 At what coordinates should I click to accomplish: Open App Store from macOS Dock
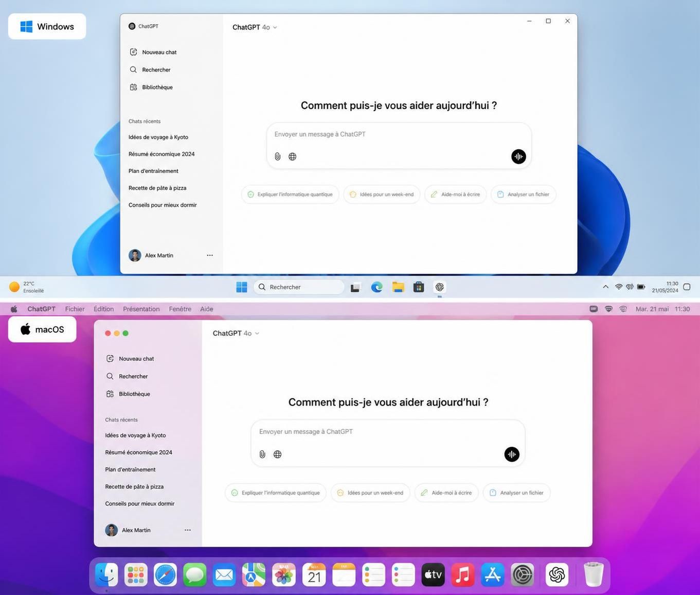tap(493, 575)
